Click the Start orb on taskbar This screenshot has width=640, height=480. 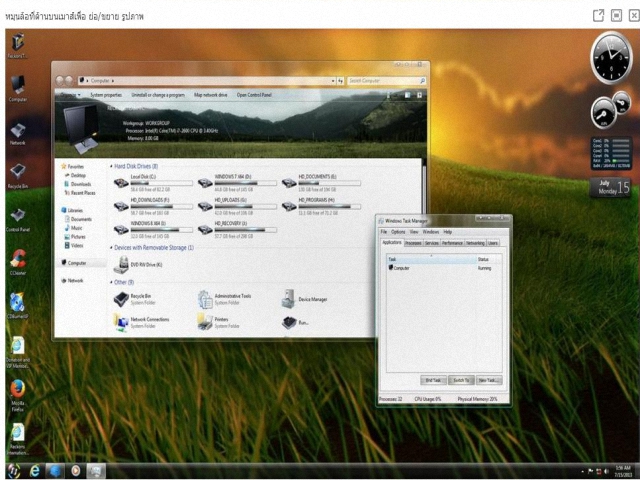click(14, 471)
